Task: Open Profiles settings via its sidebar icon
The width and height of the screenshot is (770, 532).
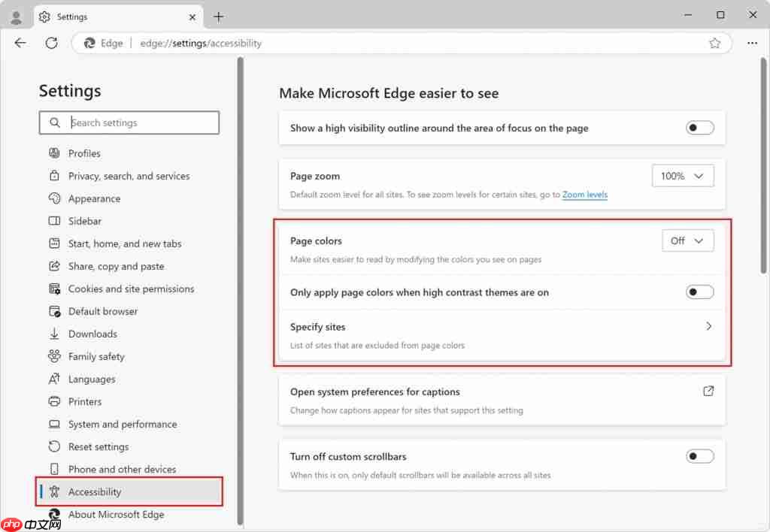Action: click(55, 153)
